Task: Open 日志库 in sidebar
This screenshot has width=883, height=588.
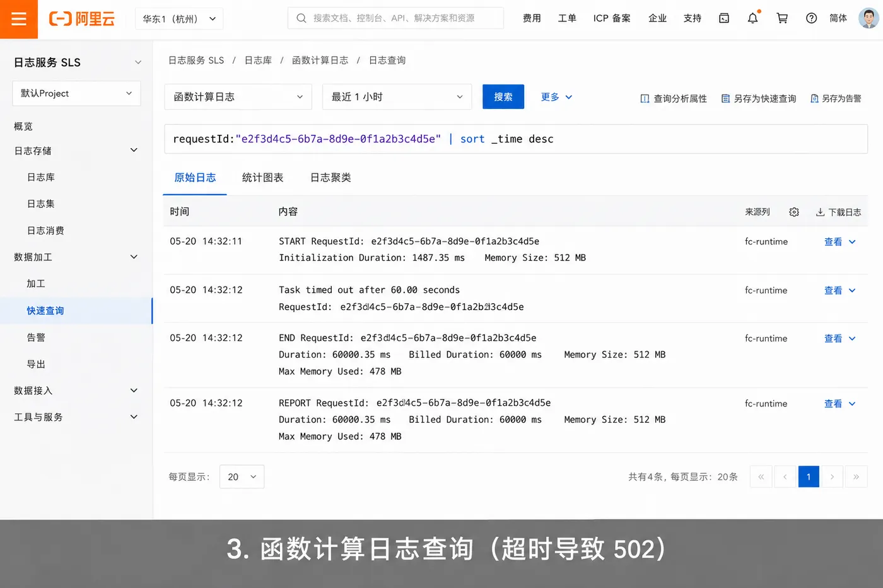Action: point(41,177)
